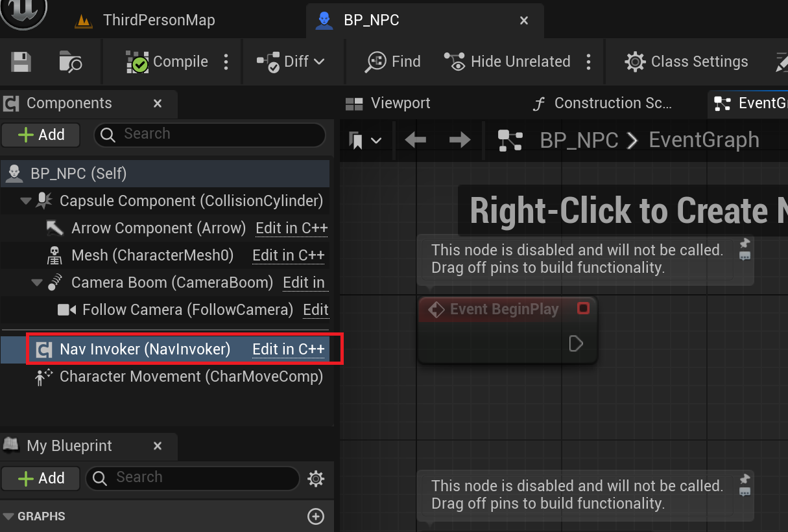
Task: Close the My Blueprint panel
Action: 158,446
